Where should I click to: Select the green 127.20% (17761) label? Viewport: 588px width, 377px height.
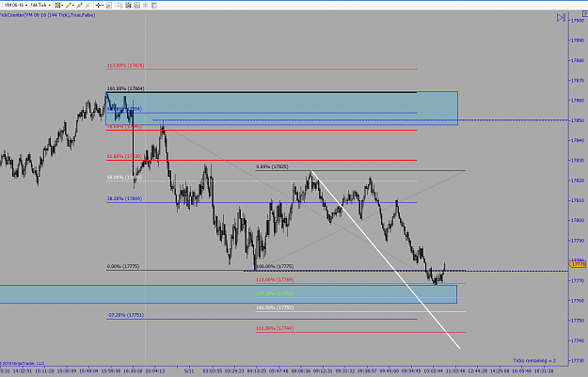[x=275, y=294]
